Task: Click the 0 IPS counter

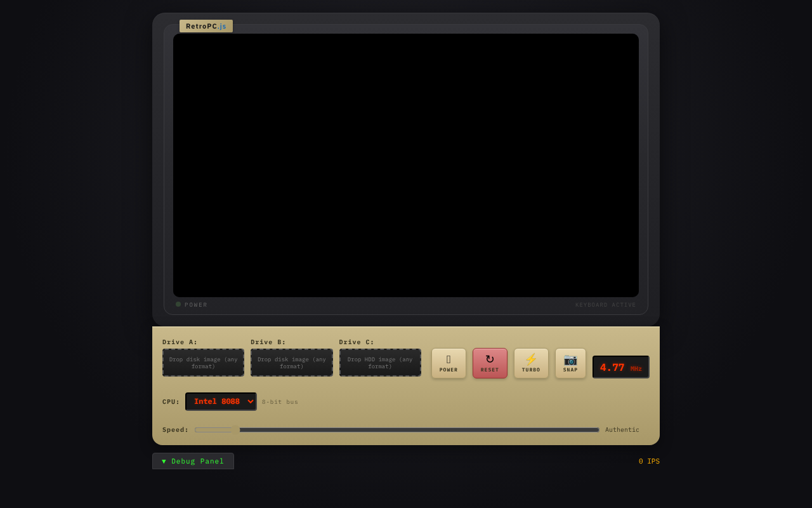Action: pos(649,461)
